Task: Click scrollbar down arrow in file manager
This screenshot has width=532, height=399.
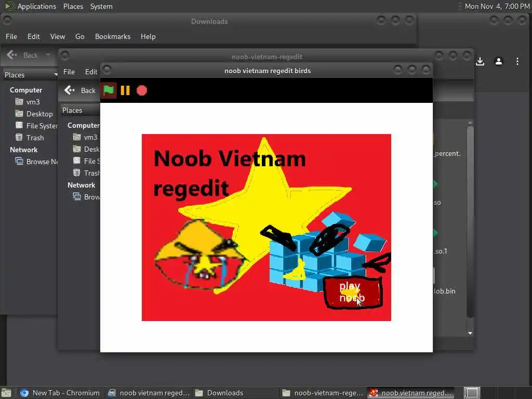Action: (470, 333)
